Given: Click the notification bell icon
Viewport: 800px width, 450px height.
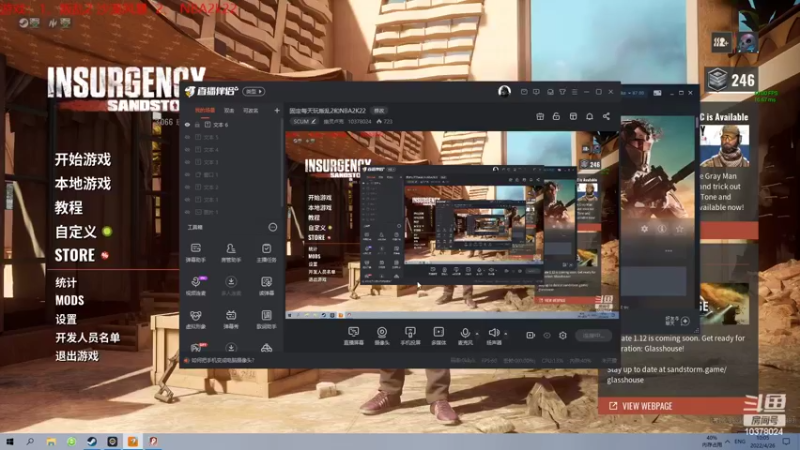Looking at the screenshot, I should [589, 116].
